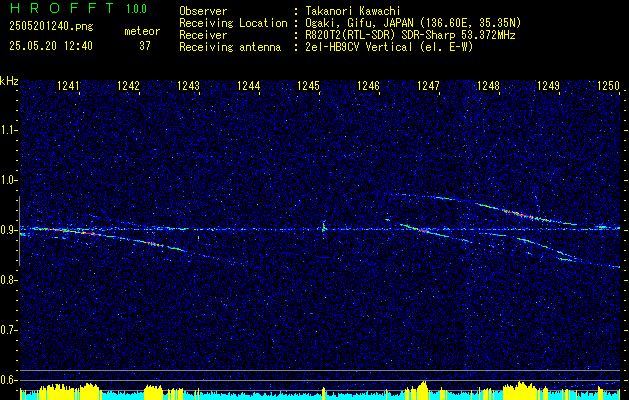Click the 0.8 frequency axis label
Screen dimensions: 629x400
(x=9, y=280)
